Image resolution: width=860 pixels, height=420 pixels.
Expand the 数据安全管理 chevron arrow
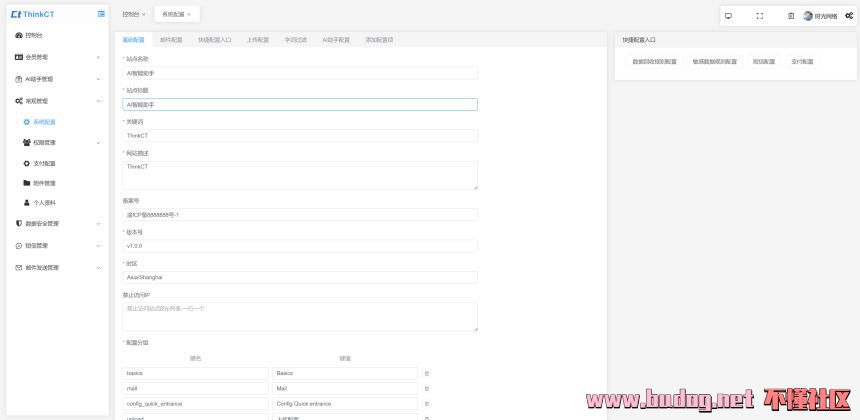coord(99,224)
